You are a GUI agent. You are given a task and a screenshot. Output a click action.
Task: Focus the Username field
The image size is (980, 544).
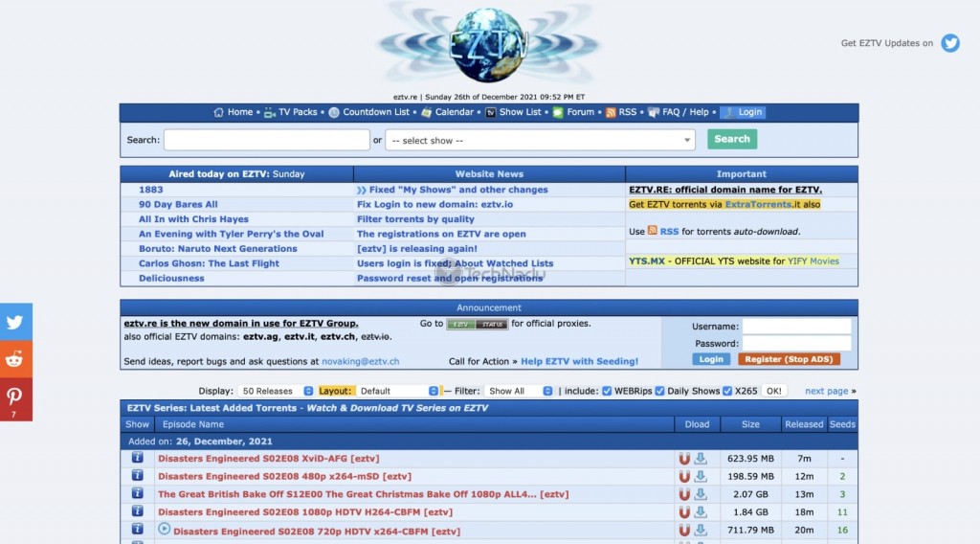click(796, 326)
